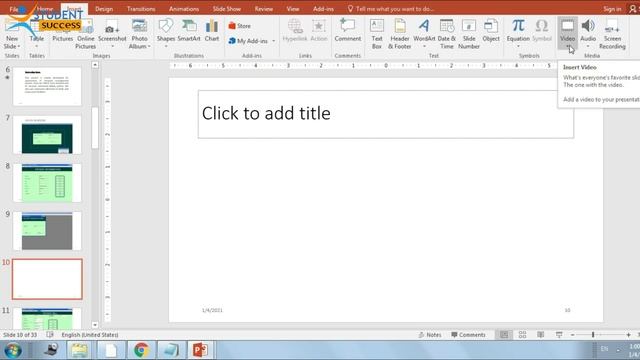Switch to Normal view in status bar
640x360 pixels.
pos(504,335)
